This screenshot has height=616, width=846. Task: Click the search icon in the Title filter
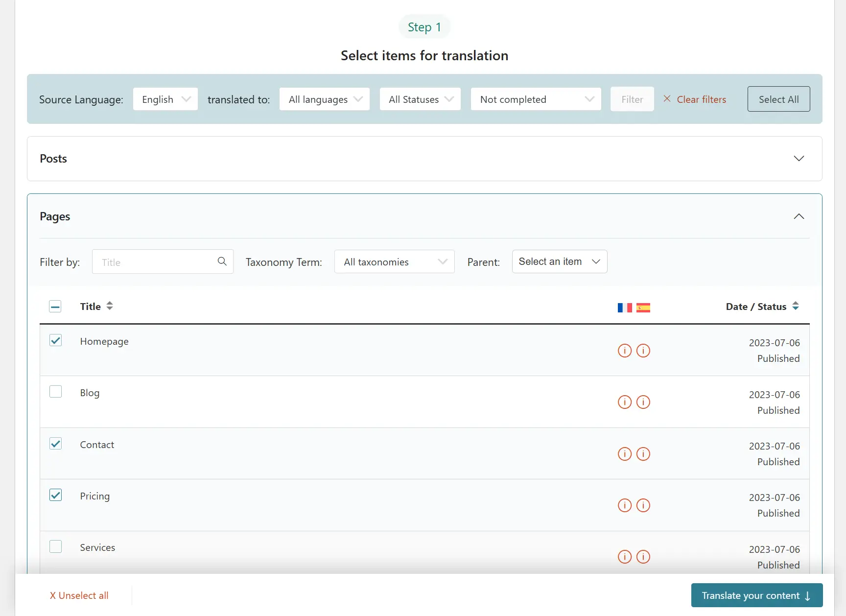pyautogui.click(x=222, y=261)
